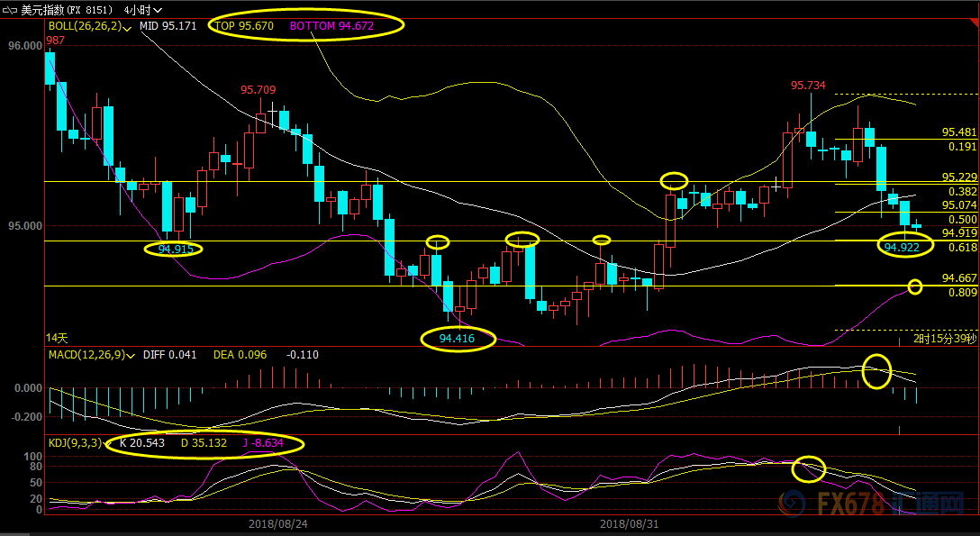This screenshot has width=980, height=536.
Task: Click the chain link icon beside 美元指数
Action: coord(11,10)
